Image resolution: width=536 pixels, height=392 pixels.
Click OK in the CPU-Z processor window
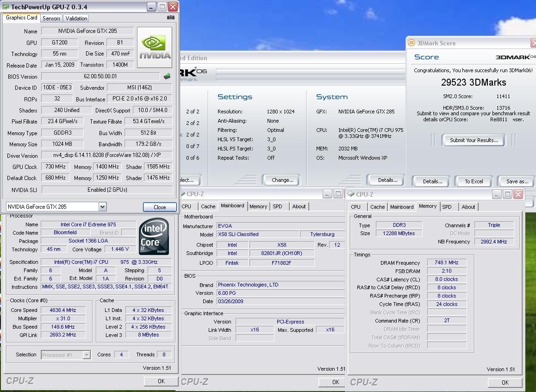(161, 381)
